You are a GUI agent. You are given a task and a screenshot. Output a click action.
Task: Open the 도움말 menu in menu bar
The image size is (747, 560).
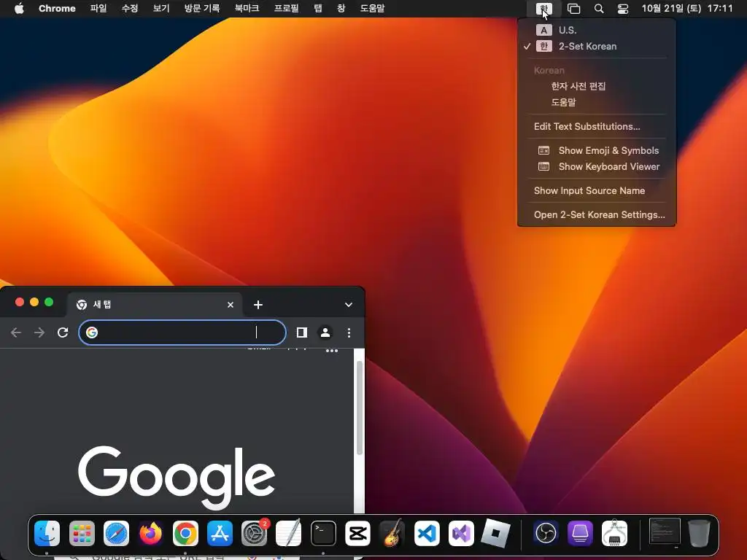coord(372,8)
